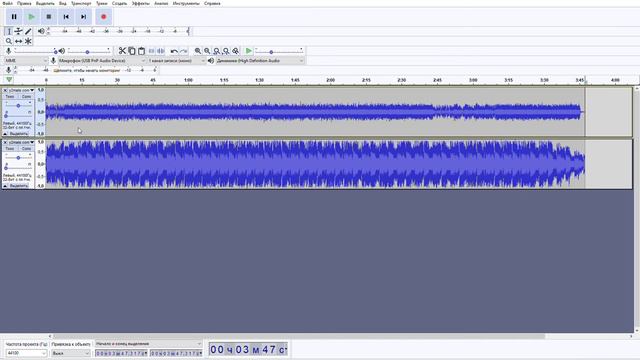The height and width of the screenshot is (360, 640).
Task: Toggle Solo (Соло) on the second track
Action: click(27, 149)
